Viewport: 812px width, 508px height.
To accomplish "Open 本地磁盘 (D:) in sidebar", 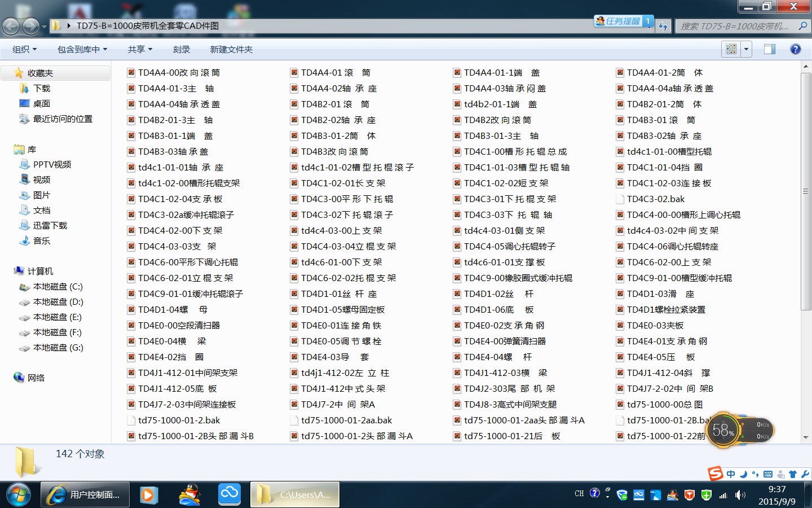I will pyautogui.click(x=58, y=302).
